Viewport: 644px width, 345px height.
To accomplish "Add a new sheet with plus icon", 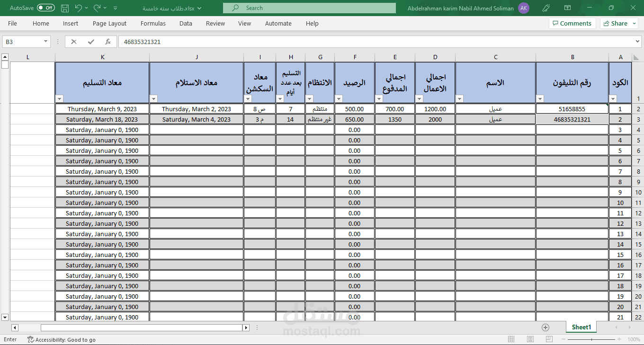I will pyautogui.click(x=546, y=327).
